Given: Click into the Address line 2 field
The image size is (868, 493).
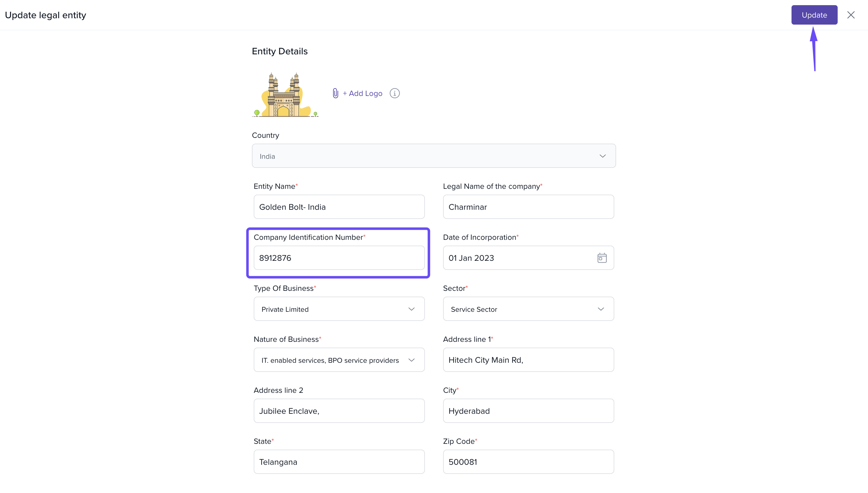Looking at the screenshot, I should [339, 411].
